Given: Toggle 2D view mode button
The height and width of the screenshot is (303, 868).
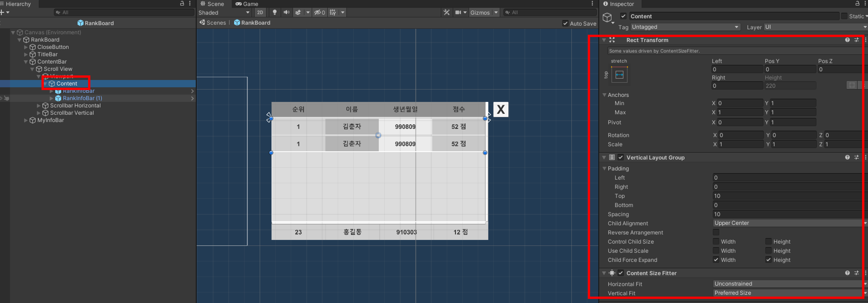Looking at the screenshot, I should [x=260, y=13].
